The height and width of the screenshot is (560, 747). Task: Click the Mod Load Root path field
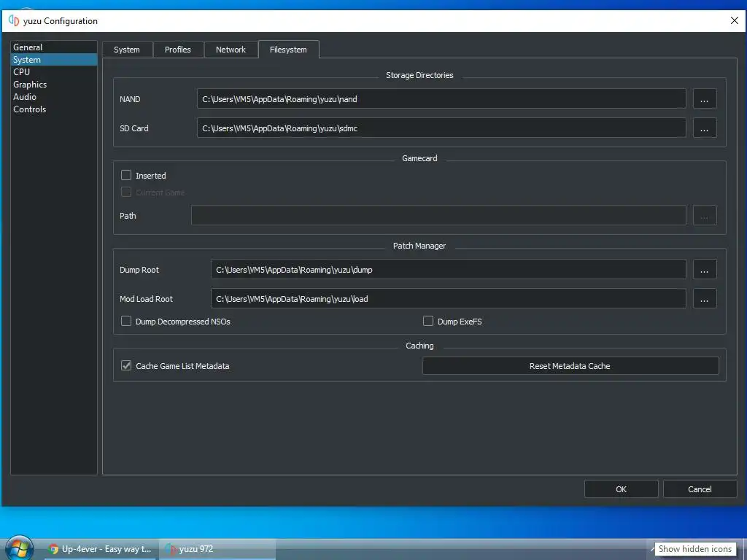449,298
